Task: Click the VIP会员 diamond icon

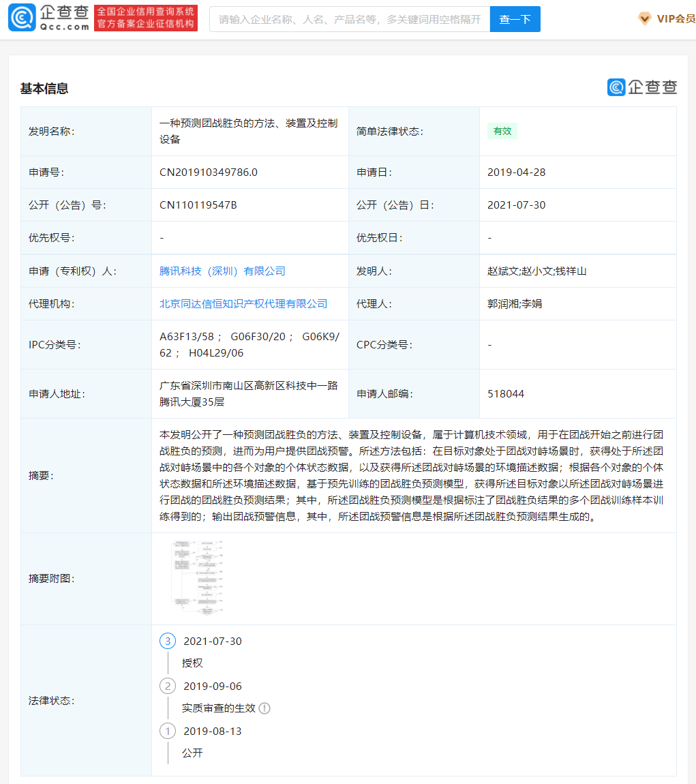Action: coord(644,19)
